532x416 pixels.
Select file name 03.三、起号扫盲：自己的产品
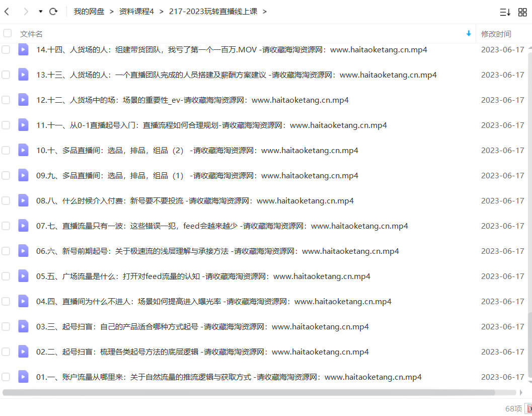(202, 327)
